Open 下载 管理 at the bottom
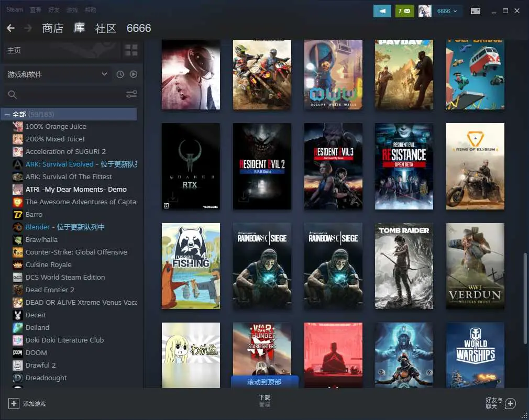529x420 pixels. tap(264, 401)
